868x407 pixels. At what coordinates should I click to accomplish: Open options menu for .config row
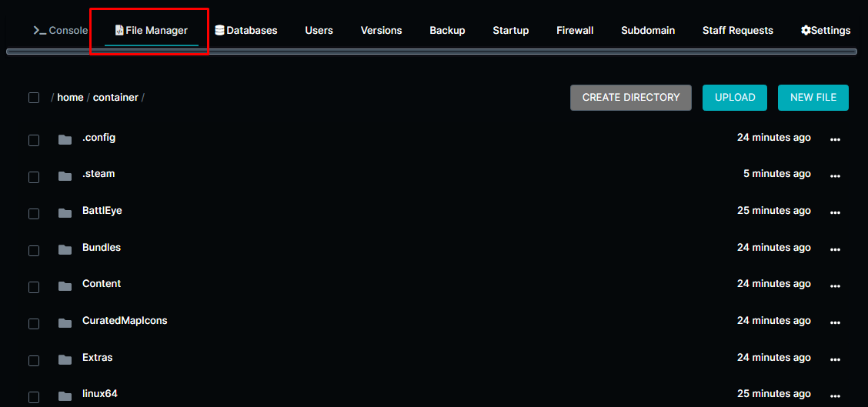(x=835, y=139)
